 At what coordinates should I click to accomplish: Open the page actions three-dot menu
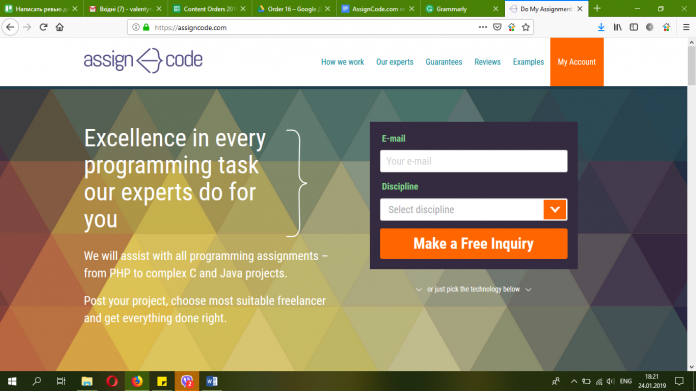(482, 27)
